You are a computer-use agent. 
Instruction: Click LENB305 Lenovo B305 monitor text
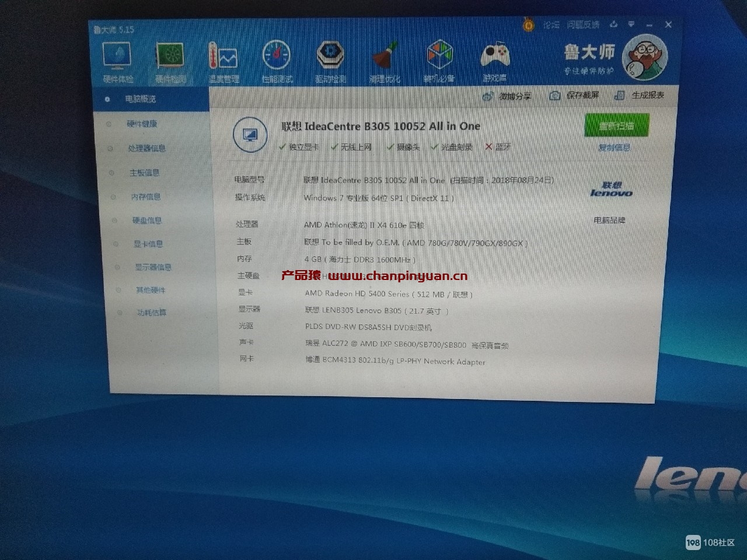pyautogui.click(x=376, y=310)
